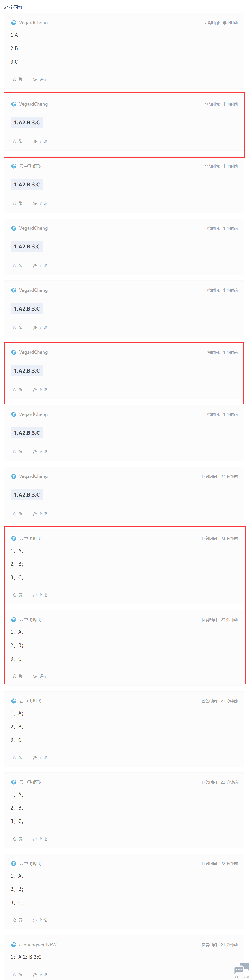Click czhuangwei-NEW's avatar icon

(14, 945)
